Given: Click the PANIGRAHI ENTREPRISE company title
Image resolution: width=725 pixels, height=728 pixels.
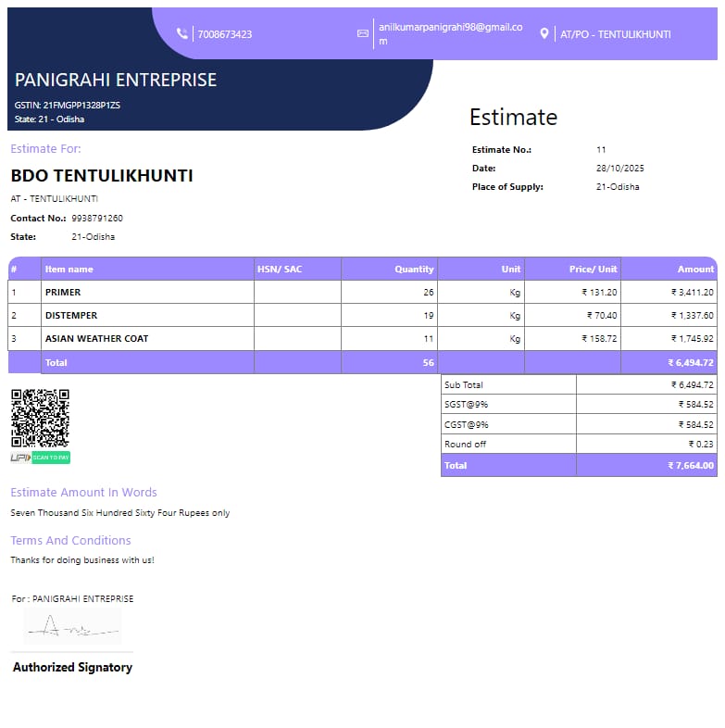Looking at the screenshot, I should point(116,81).
